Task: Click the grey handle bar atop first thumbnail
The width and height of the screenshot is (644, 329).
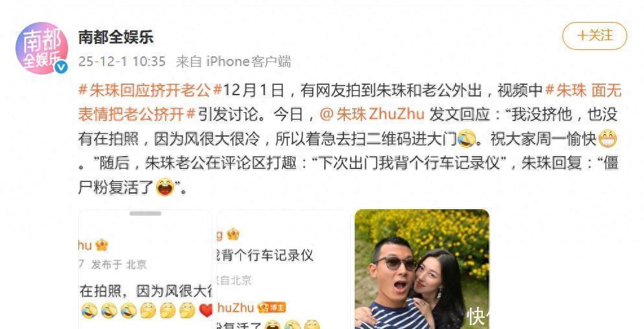Action: 146,214
